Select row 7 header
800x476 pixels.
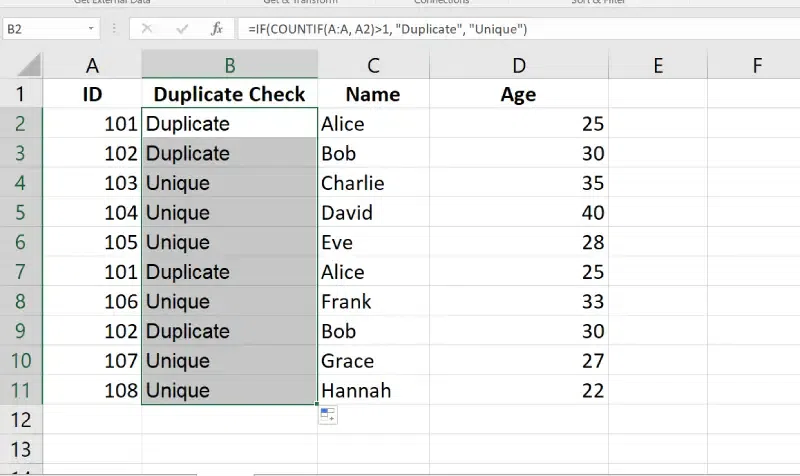point(21,272)
